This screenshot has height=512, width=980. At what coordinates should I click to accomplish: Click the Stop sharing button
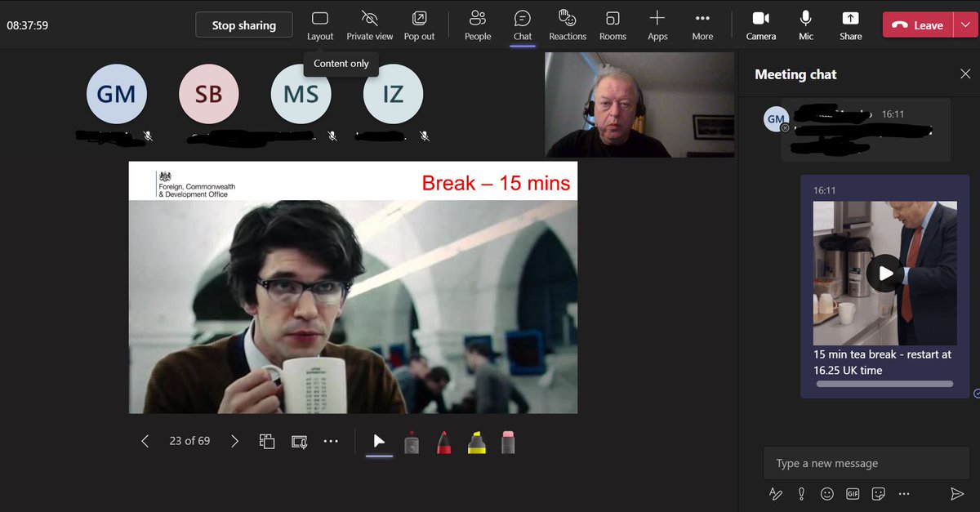pos(243,25)
